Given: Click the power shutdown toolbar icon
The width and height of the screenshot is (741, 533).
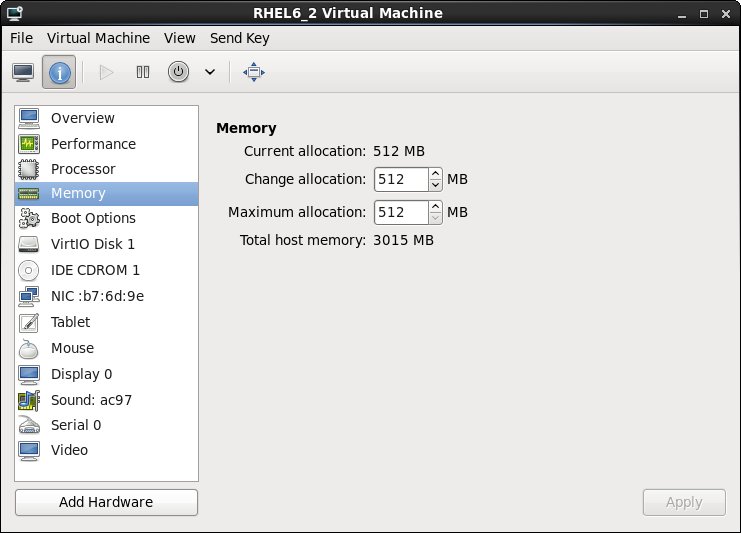Looking at the screenshot, I should click(178, 72).
